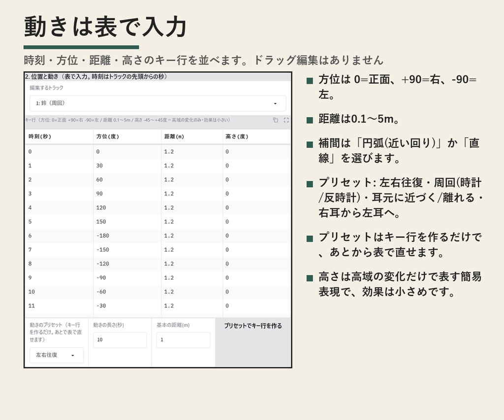Select the 時刻 cell showing 5
The width and height of the screenshot is (504, 420).
pyautogui.click(x=59, y=222)
